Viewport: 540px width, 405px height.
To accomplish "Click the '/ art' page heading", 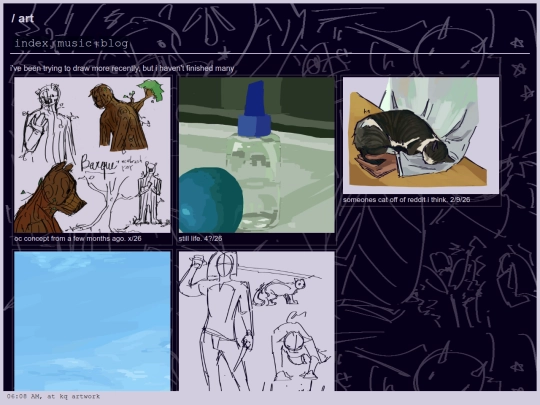I will pyautogui.click(x=22, y=18).
